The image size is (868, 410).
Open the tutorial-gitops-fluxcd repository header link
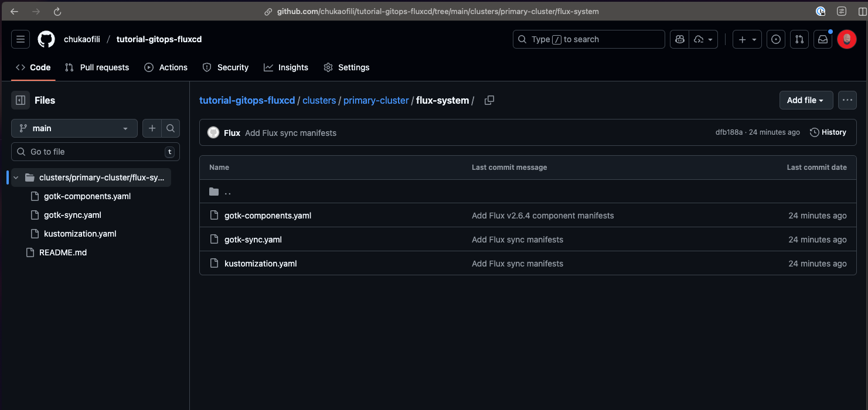pyautogui.click(x=159, y=39)
